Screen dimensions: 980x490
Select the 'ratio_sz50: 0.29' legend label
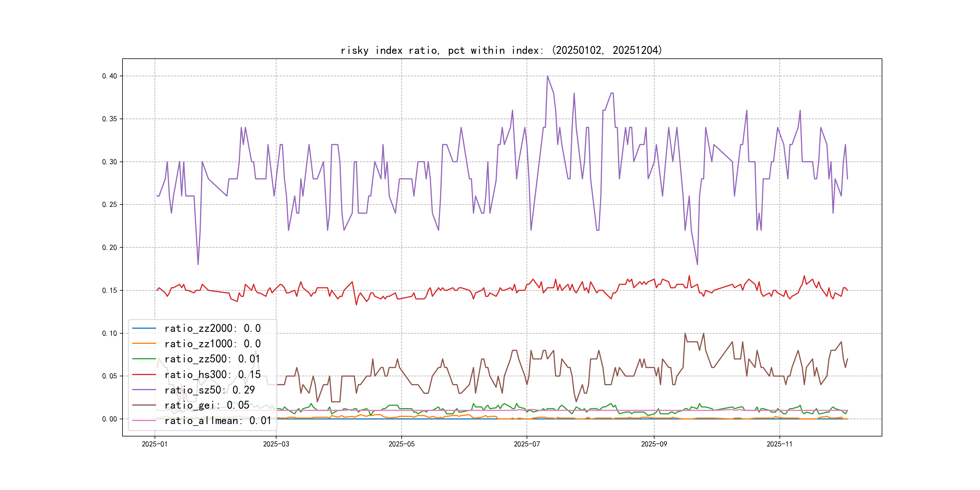click(x=210, y=390)
